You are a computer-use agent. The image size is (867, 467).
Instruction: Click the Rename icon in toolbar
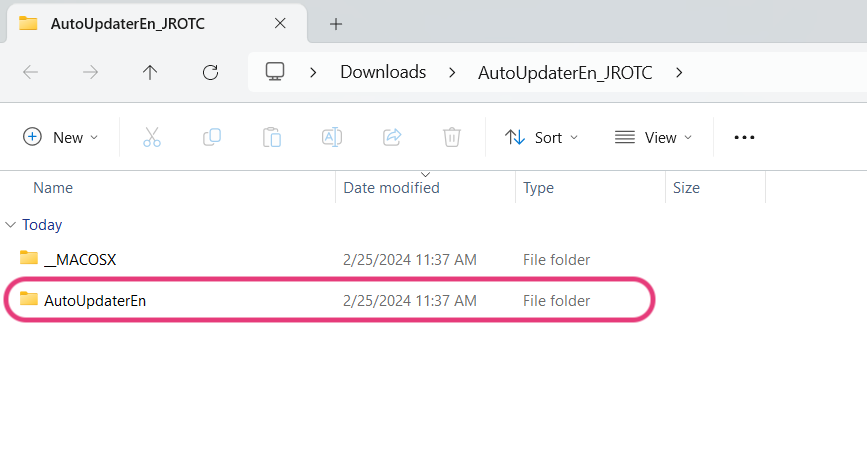332,137
